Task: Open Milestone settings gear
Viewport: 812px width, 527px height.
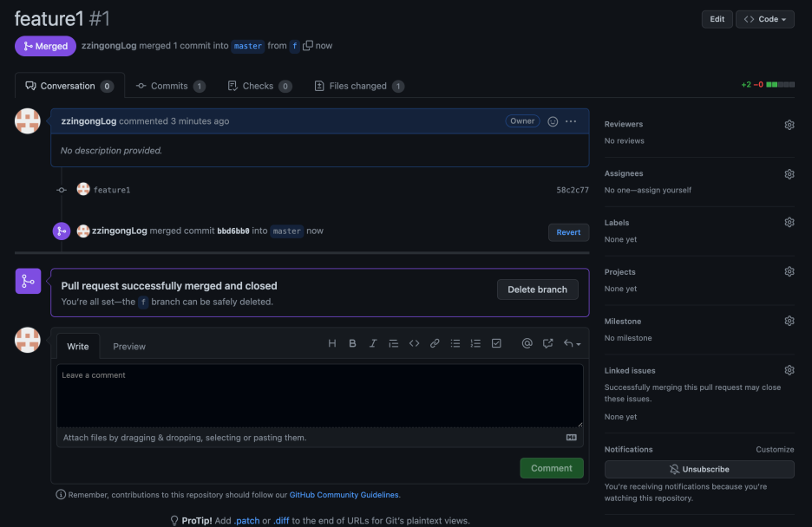Action: click(789, 321)
